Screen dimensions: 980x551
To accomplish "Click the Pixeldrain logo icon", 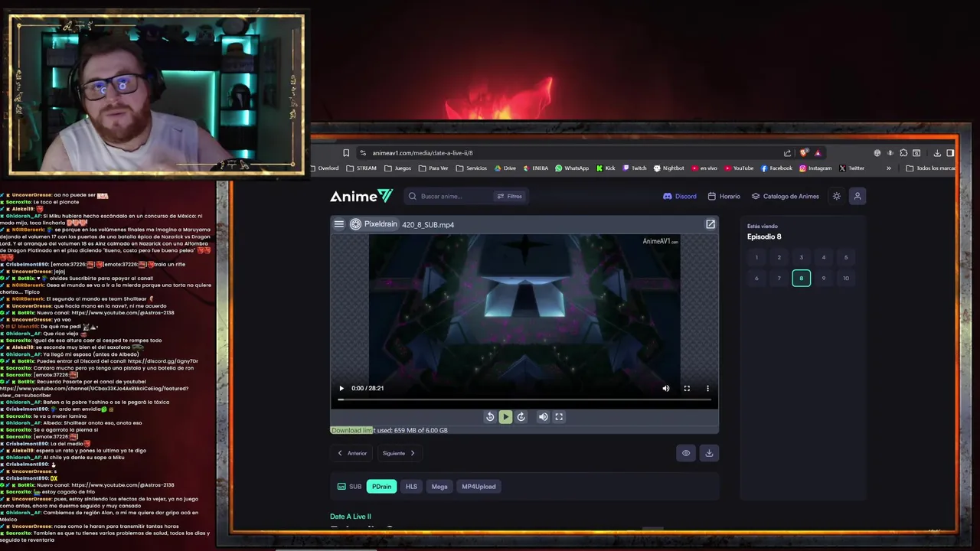I will (x=355, y=224).
